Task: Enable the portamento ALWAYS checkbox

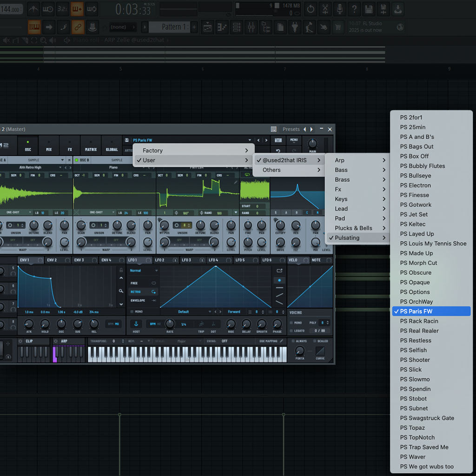Action: pyautogui.click(x=292, y=341)
